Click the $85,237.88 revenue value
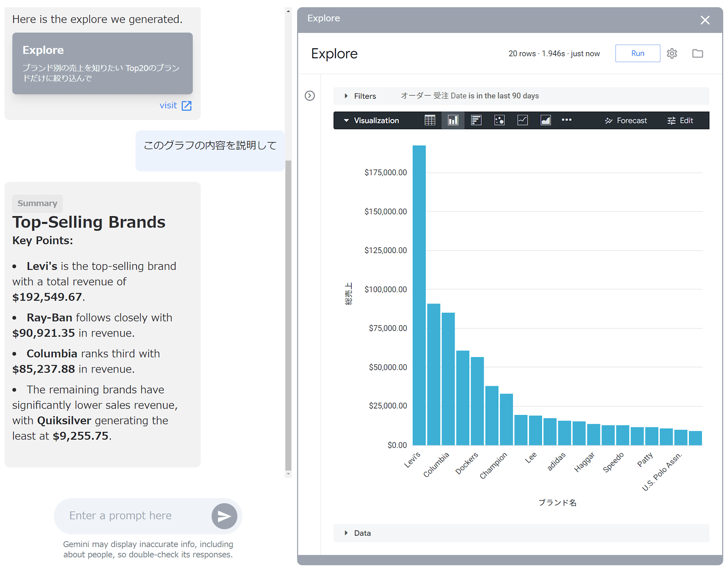 pos(44,369)
